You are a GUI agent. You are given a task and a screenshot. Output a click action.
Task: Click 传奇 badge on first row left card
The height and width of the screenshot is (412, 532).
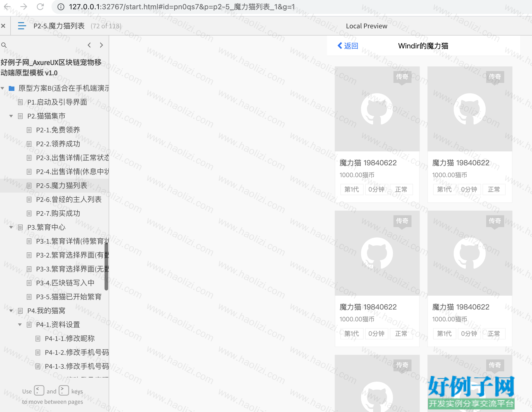pyautogui.click(x=402, y=77)
